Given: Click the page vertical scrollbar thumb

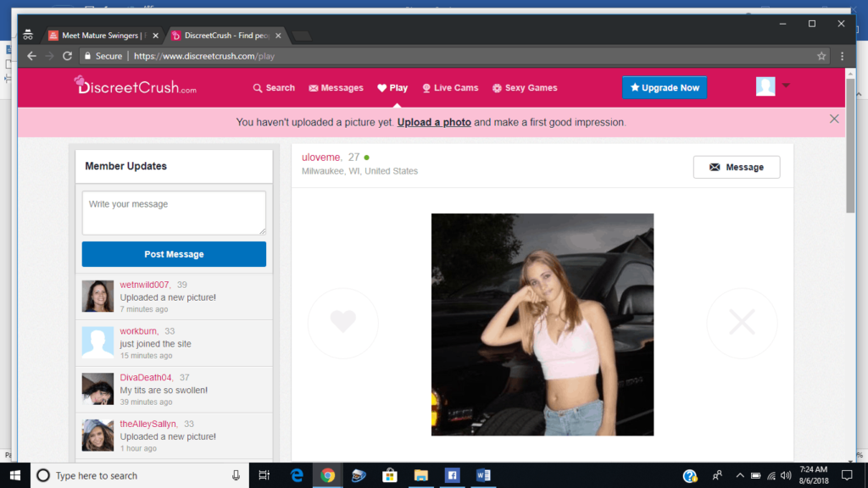Looking at the screenshot, I should coord(850,146).
